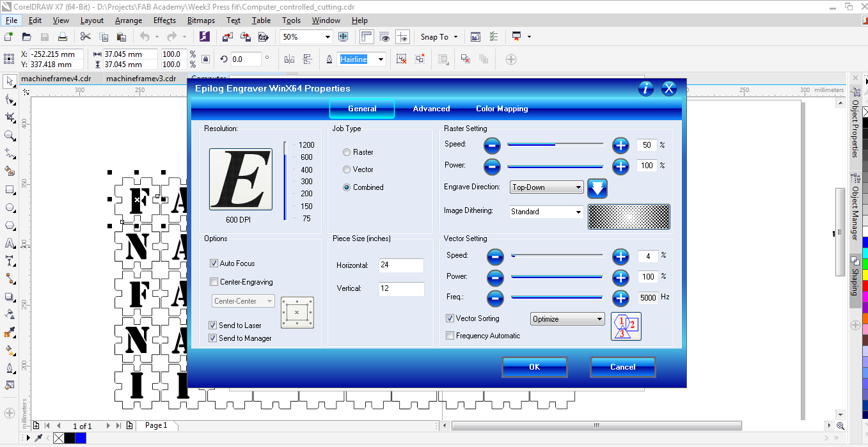
Task: Click the Raster Speed slider track
Action: (555, 145)
